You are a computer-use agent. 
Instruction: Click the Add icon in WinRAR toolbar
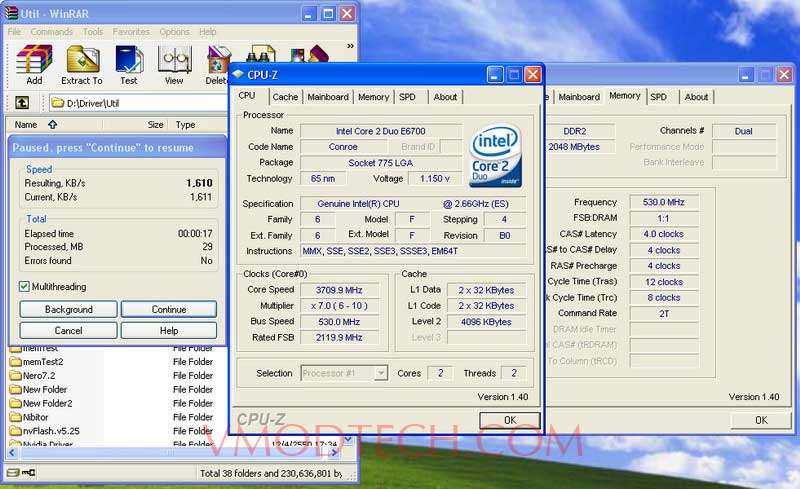pos(34,60)
